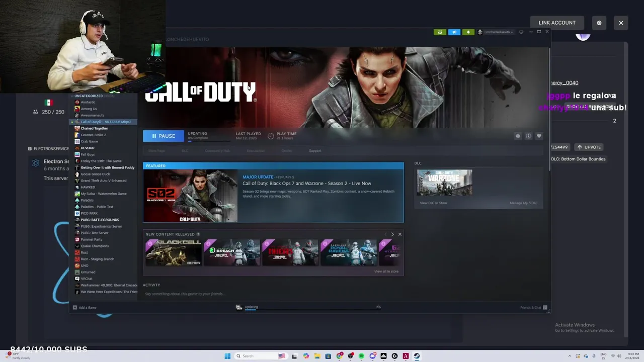Open the LoncheDeHuevito account dropdown

coord(496,32)
